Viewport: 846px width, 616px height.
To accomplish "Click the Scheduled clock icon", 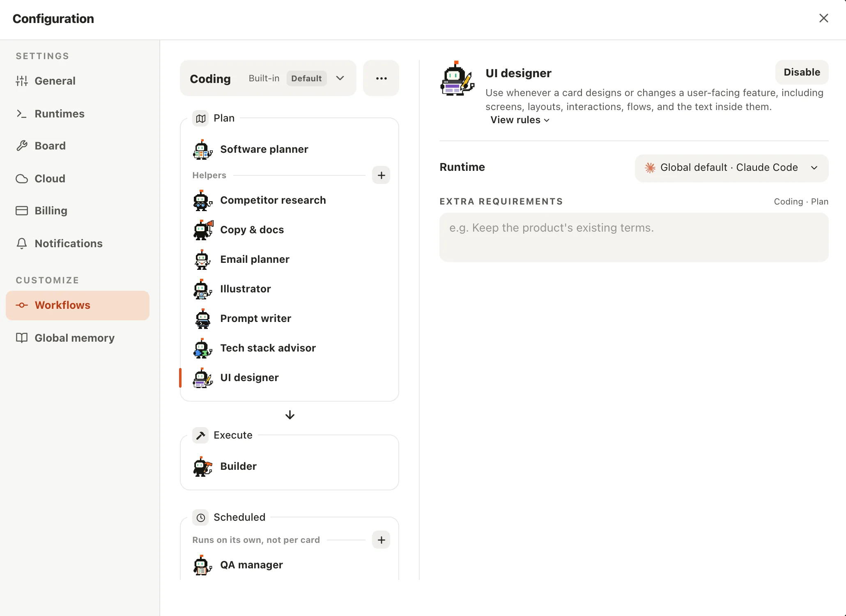I will pyautogui.click(x=201, y=517).
